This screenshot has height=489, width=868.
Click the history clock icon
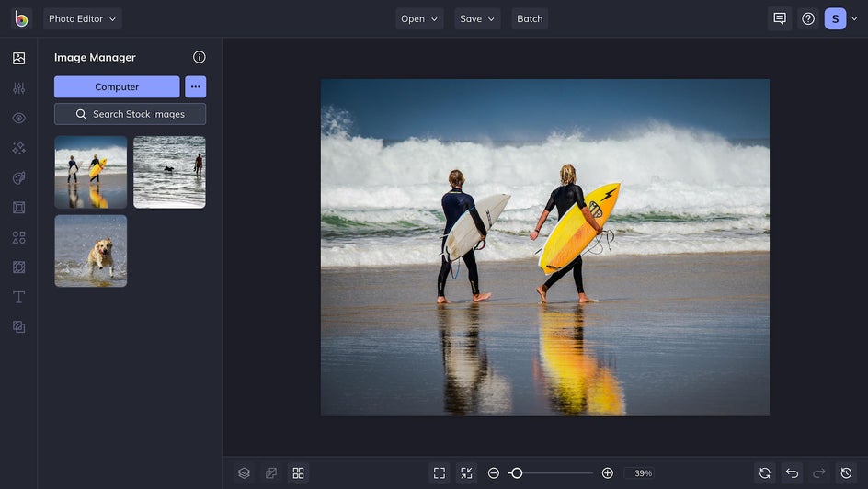[x=846, y=472]
